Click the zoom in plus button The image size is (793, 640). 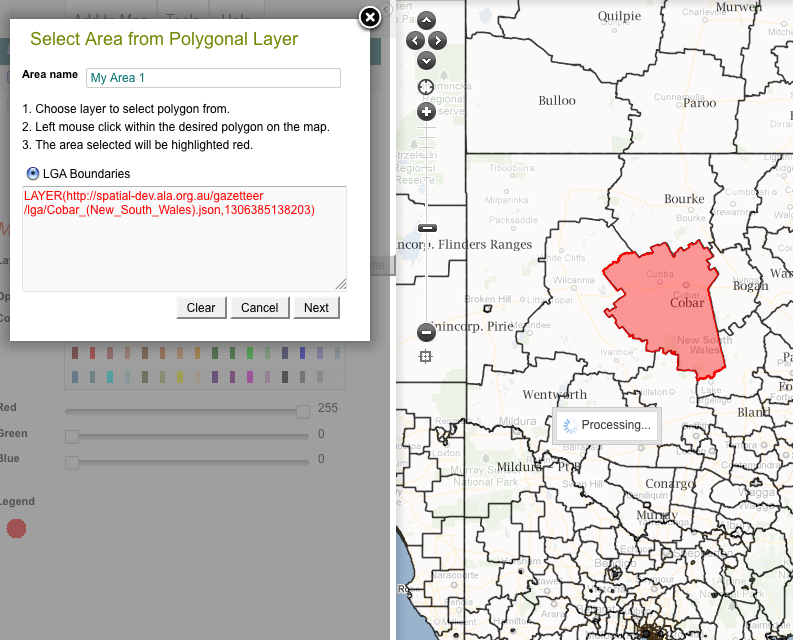click(x=426, y=111)
